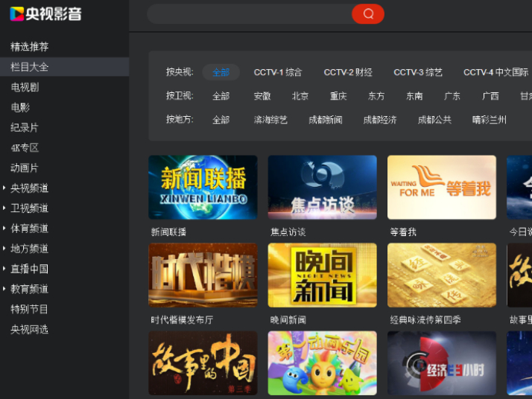Viewport: 532px width, 399px height.
Task: Open the 4K专区 section
Action: (25, 148)
